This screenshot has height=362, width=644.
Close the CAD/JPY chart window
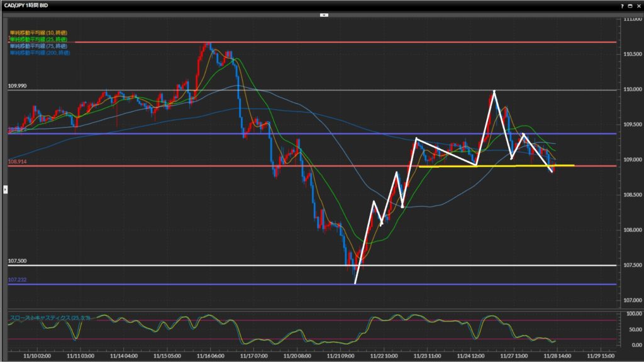pos(638,5)
